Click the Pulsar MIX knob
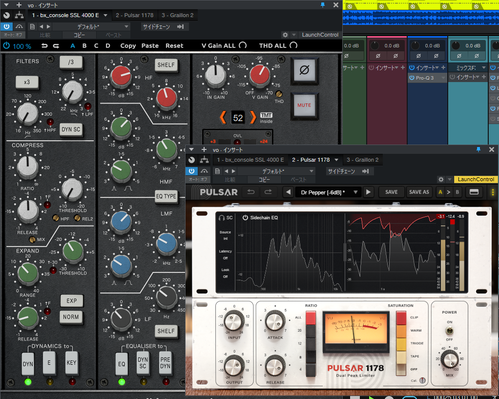The width and height of the screenshot is (499, 399). point(449,360)
